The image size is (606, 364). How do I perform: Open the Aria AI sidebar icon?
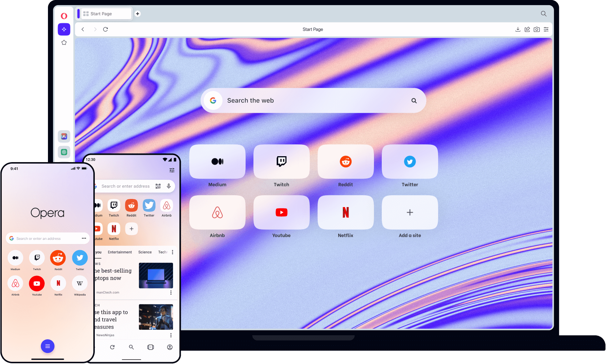[64, 29]
